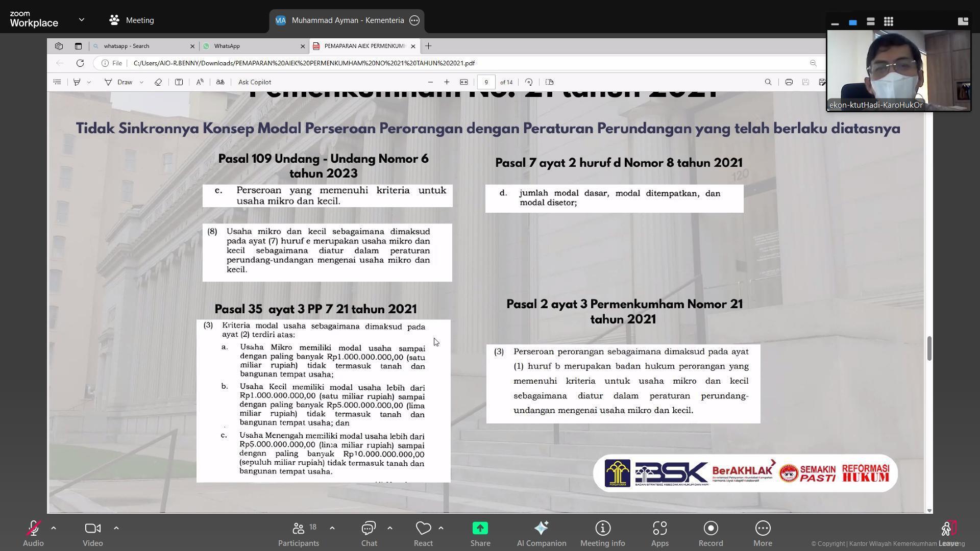Click the page number input field
The image size is (980, 551).
tap(486, 82)
